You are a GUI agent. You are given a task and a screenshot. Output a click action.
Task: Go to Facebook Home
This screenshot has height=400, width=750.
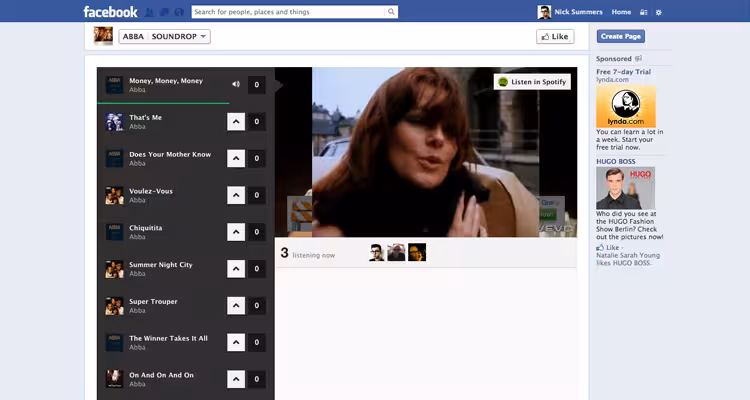tap(621, 12)
